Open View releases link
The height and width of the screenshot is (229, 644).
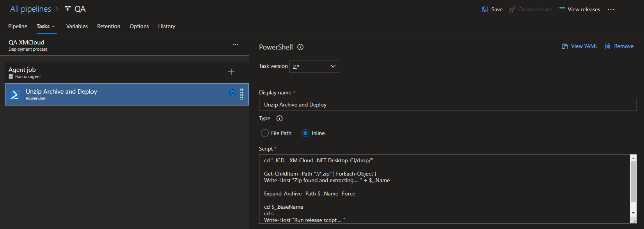point(584,9)
